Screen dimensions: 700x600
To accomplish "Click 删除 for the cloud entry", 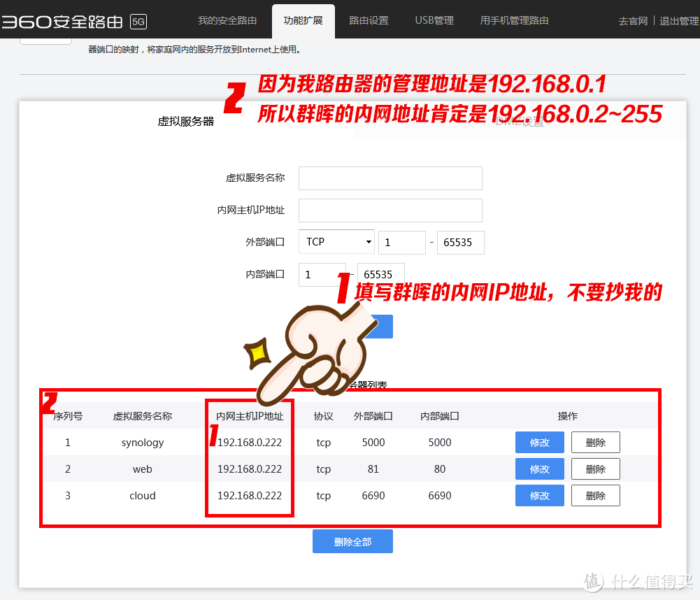I will 596,496.
